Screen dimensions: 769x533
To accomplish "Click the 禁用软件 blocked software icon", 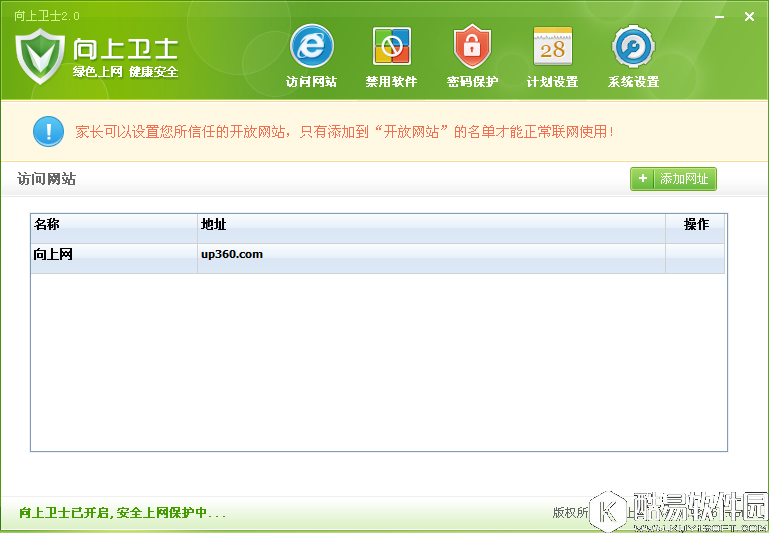I will pos(391,46).
